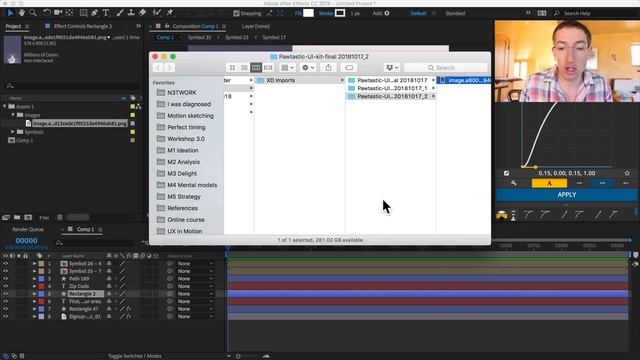
Task: Select the Puppet Pin tool
Action: click(170, 13)
